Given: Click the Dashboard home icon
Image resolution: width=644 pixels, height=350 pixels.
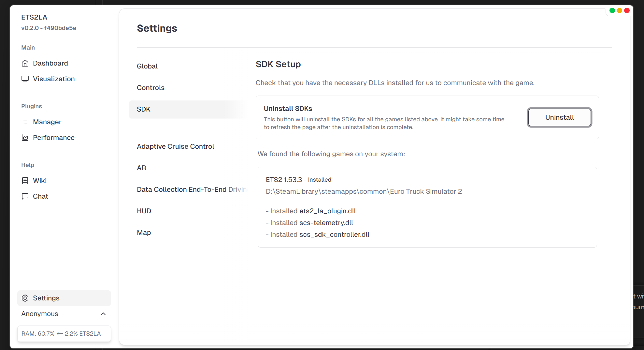Looking at the screenshot, I should 25,63.
